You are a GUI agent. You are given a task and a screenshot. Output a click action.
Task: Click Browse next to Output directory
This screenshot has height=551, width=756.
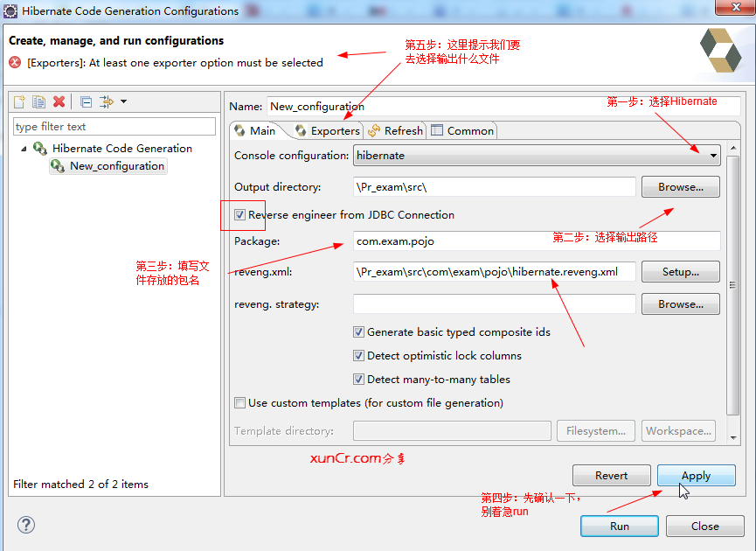[x=680, y=187]
